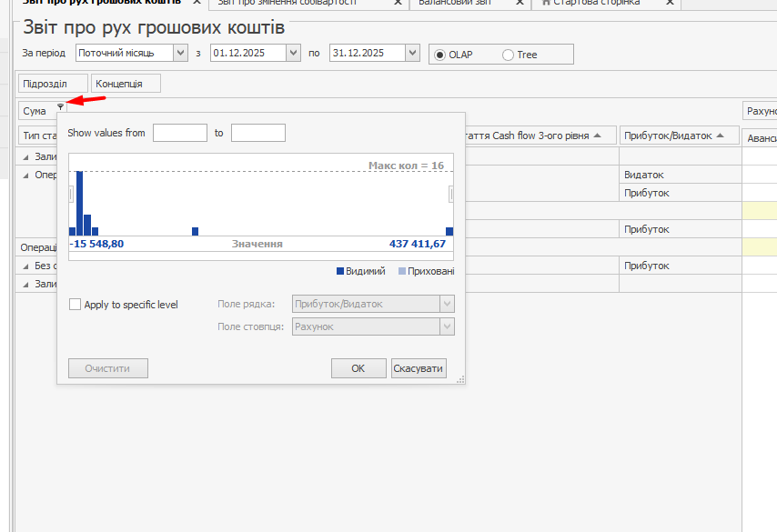Click the filter funnel icon on Сума field
Viewport: 777px width, 532px height.
point(60,108)
